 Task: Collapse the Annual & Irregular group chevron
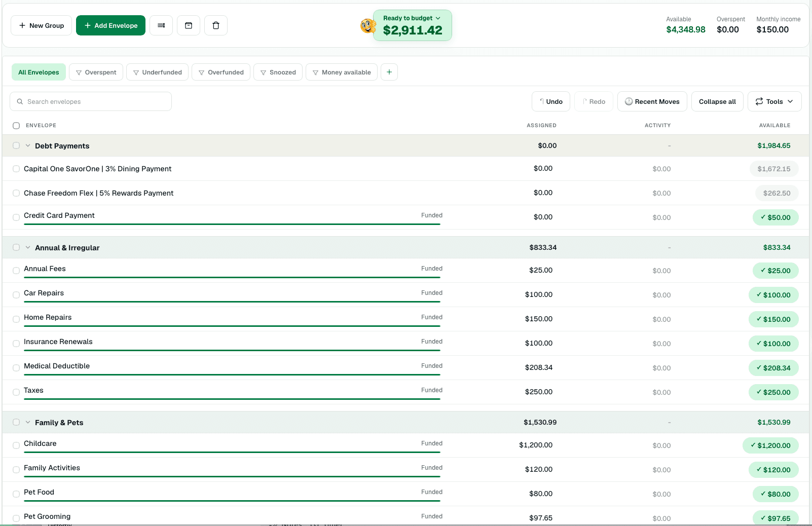[x=28, y=247]
